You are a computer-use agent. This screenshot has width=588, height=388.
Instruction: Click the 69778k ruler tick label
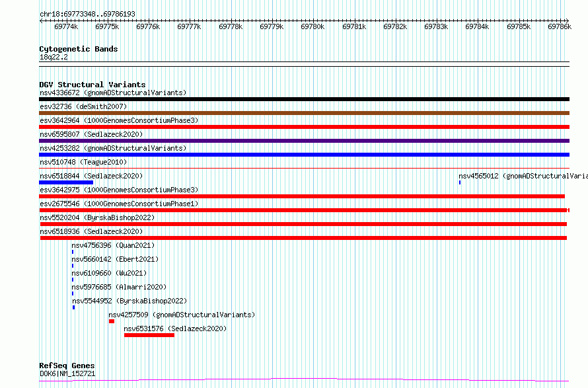(x=231, y=26)
